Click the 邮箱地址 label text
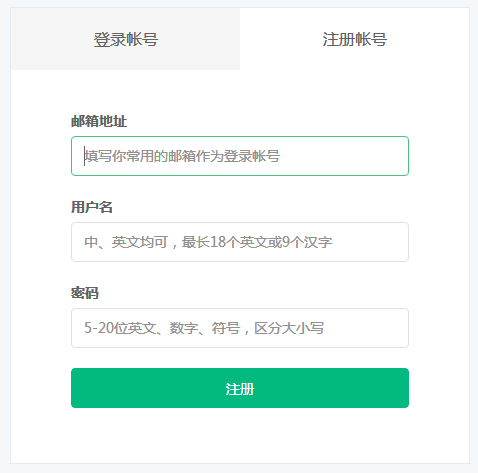This screenshot has height=473, width=478. pyautogui.click(x=99, y=121)
